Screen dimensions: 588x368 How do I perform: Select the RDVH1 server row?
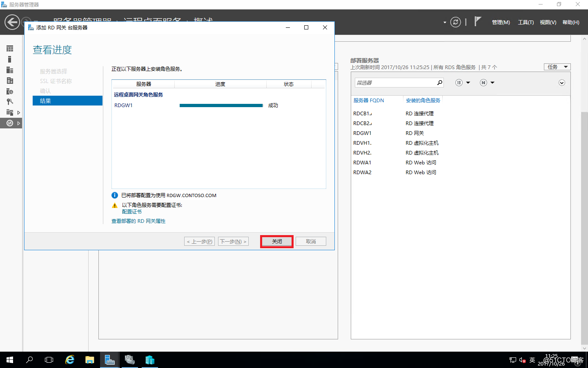tap(460, 143)
